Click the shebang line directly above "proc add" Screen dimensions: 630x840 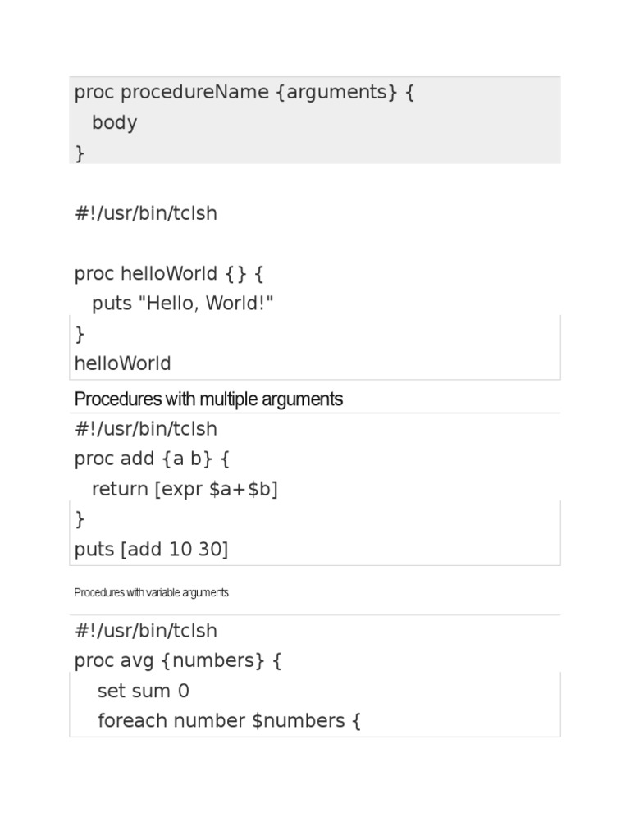click(x=146, y=429)
